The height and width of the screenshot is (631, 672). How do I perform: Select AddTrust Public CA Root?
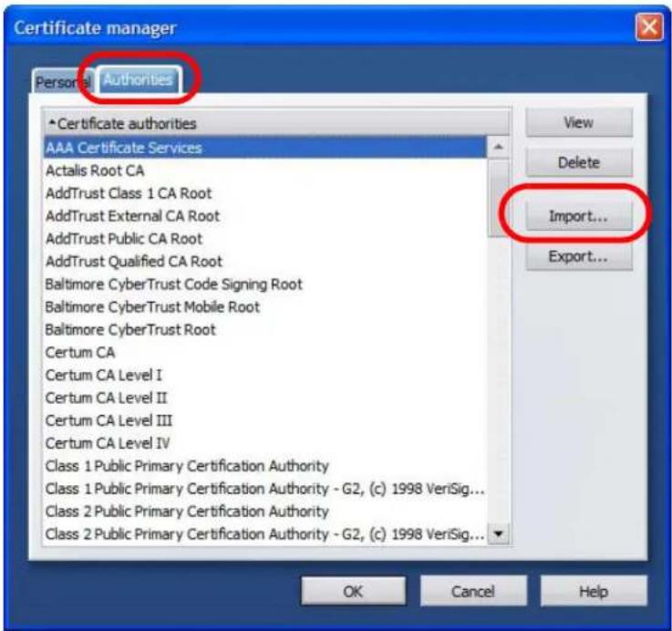(264, 239)
